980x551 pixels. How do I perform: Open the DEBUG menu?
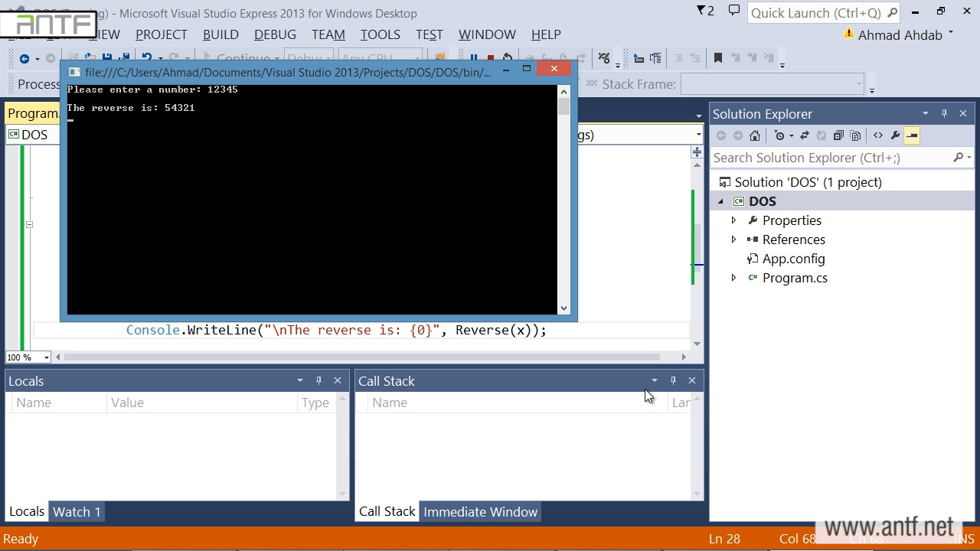coord(275,34)
